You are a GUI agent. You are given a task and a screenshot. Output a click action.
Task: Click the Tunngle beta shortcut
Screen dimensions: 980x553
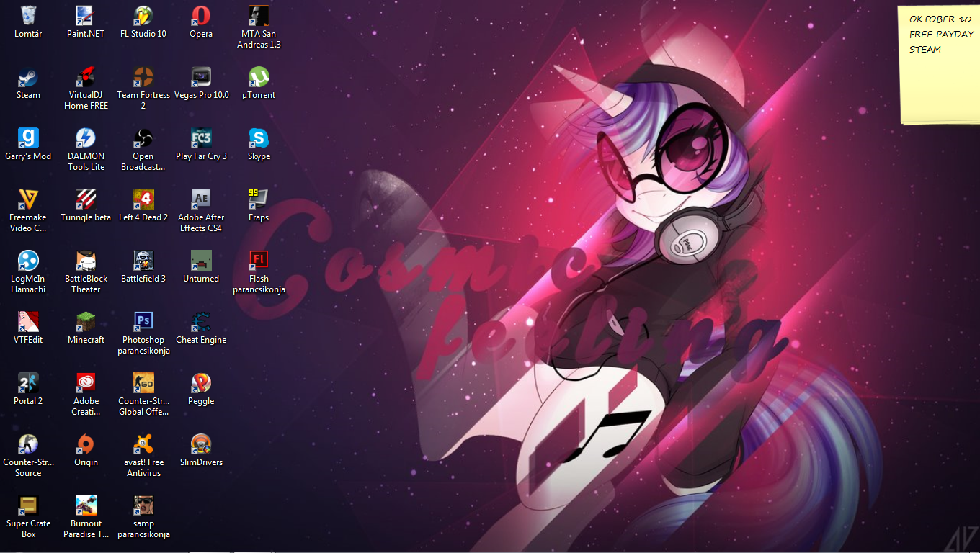point(86,199)
